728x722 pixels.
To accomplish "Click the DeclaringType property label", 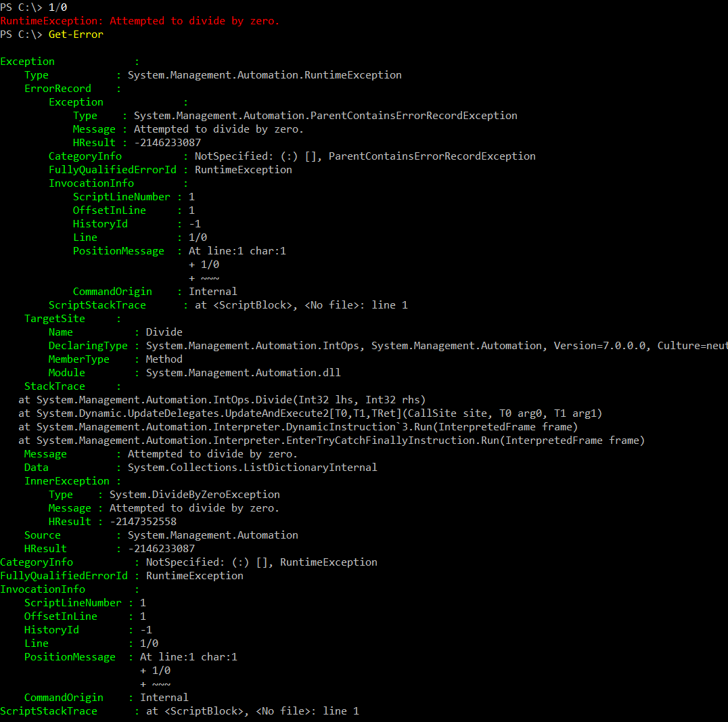I will (x=88, y=345).
